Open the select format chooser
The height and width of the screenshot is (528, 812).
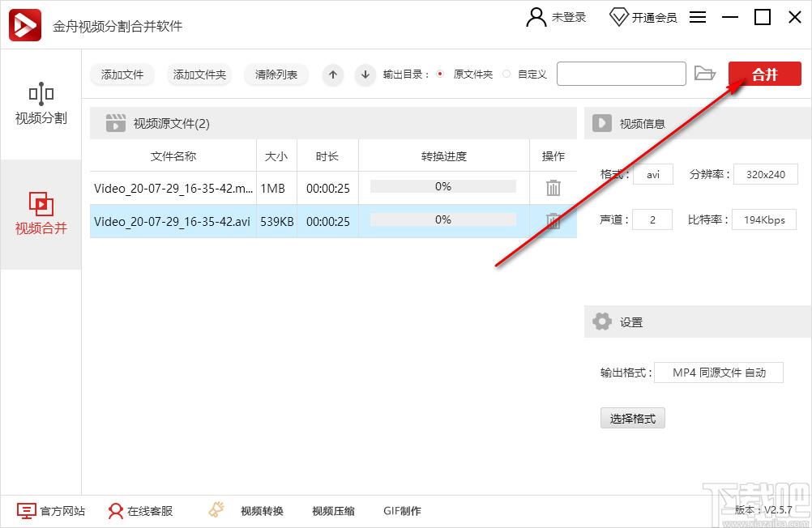tap(632, 419)
